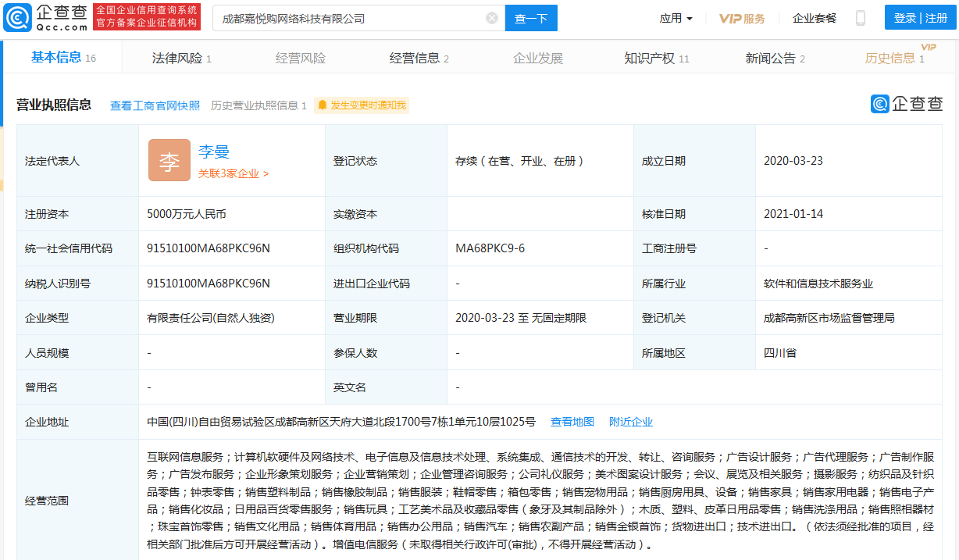Clear the search box using the × icon

click(x=490, y=17)
